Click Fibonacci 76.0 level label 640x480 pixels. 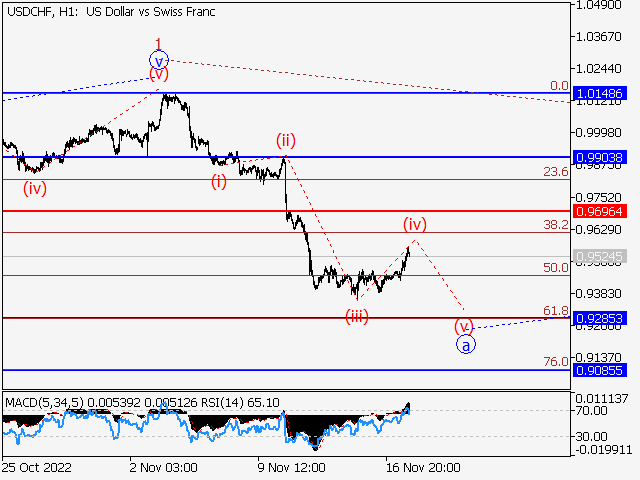point(556,362)
